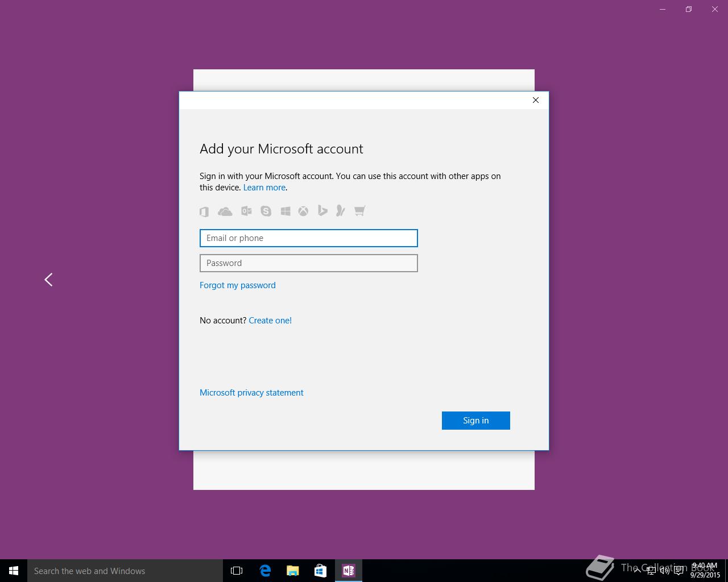Open the volume control tray icon

click(x=665, y=571)
